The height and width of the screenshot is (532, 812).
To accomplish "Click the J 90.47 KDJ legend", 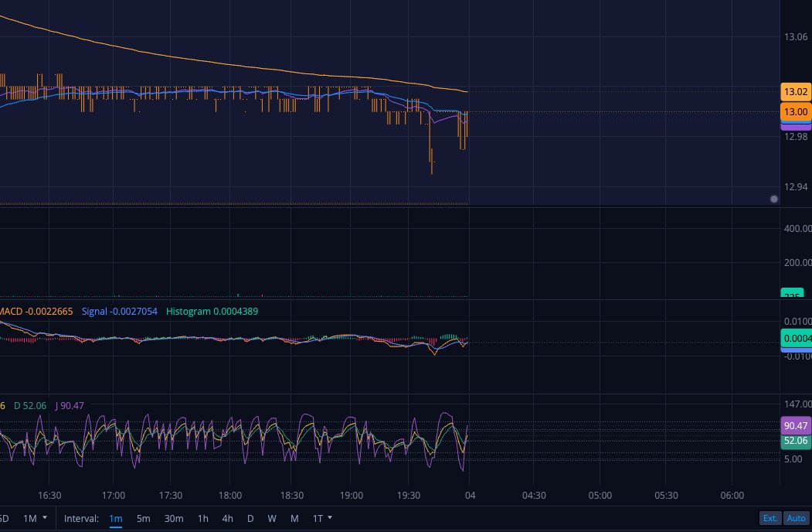I will (70, 405).
